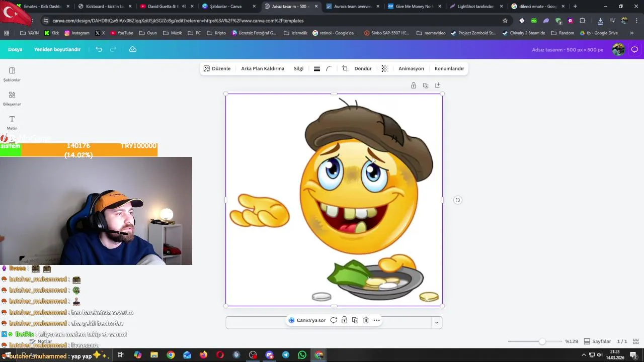Switch to Aurora team overview tab
Viewport: 644px width, 362px height.
pos(352,7)
